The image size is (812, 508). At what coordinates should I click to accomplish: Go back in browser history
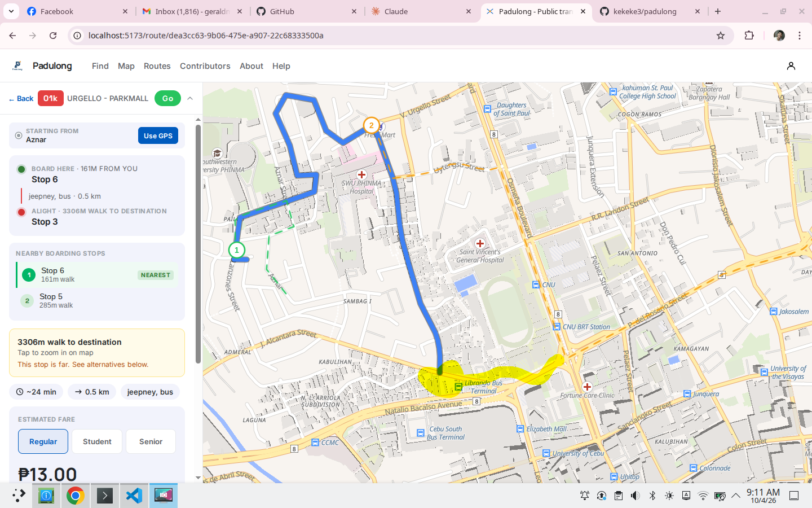tap(12, 36)
